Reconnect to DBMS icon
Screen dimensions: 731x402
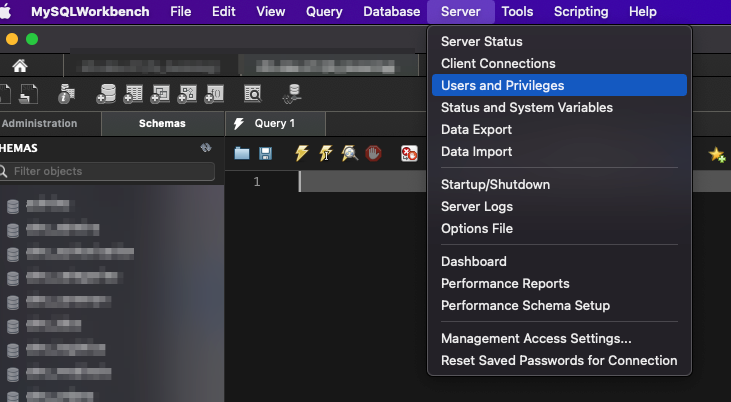pyautogui.click(x=292, y=94)
